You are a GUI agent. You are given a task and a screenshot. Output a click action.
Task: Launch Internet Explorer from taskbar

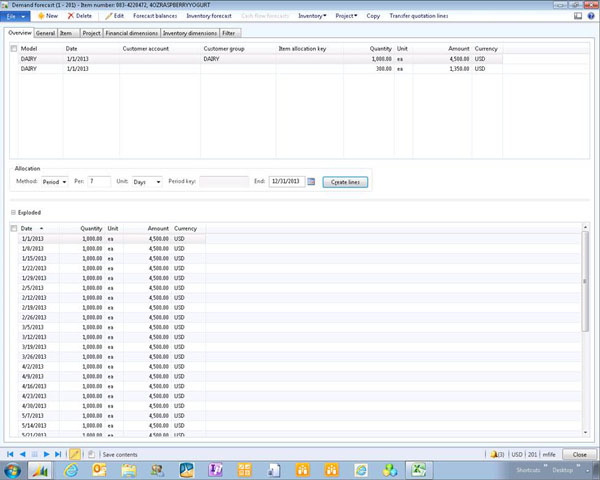71,470
